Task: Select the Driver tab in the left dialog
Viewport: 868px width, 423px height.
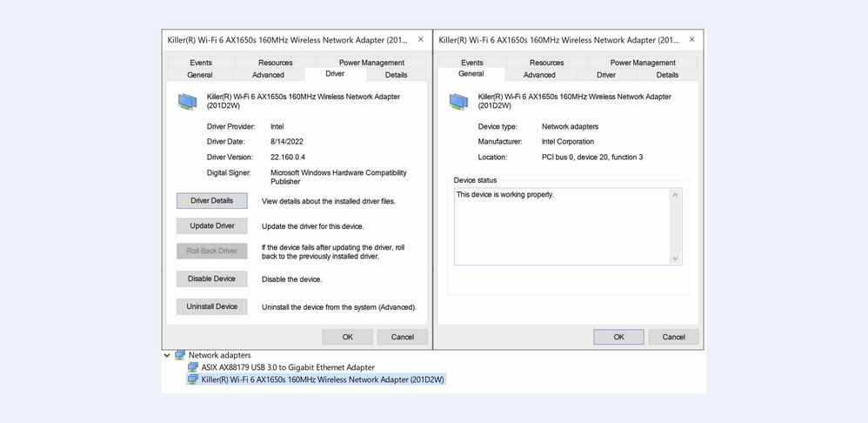Action: [335, 74]
